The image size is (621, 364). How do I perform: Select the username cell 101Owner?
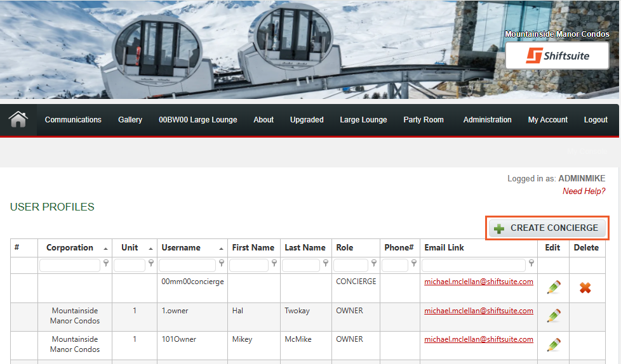point(178,339)
